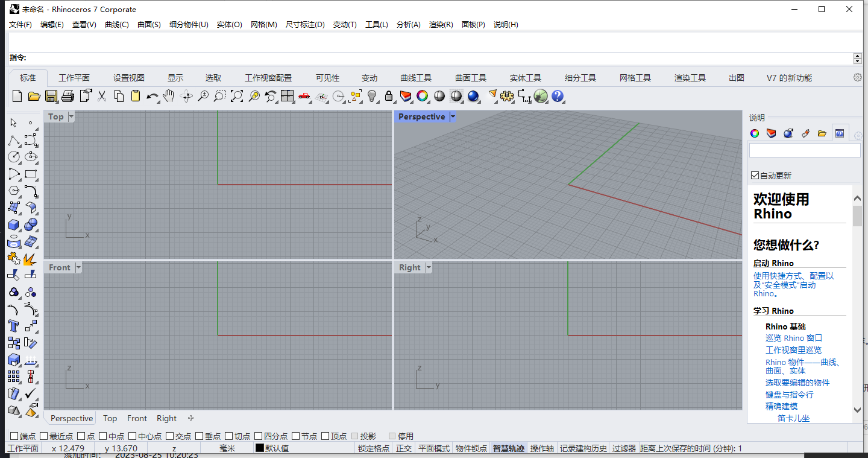Click the blue Help question mark icon
This screenshot has width=868, height=458.
tap(558, 96)
